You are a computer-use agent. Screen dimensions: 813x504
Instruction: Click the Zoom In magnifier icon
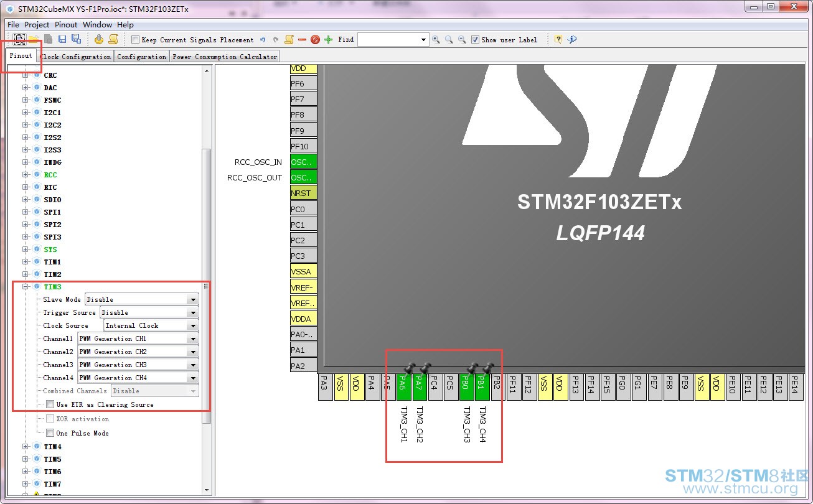pos(436,40)
